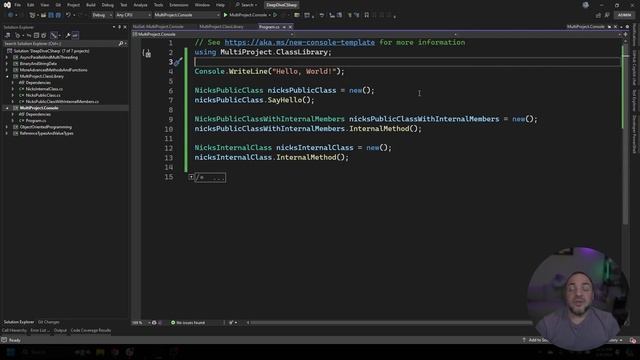The image size is (640, 360).
Task: Open Code Coverage Results tab
Action: (91, 330)
